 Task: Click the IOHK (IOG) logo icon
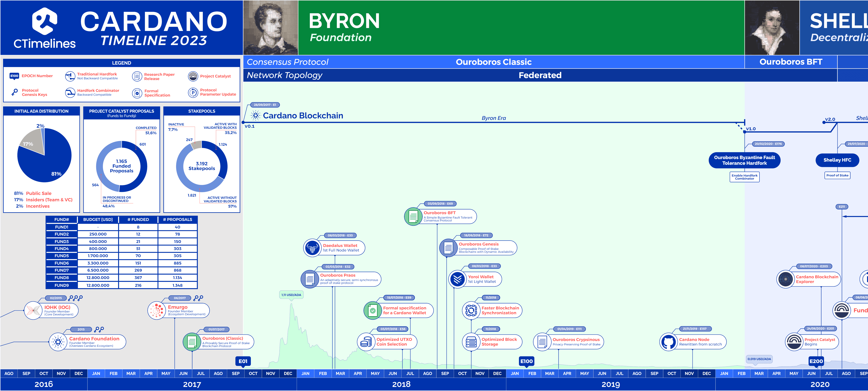[x=33, y=310]
